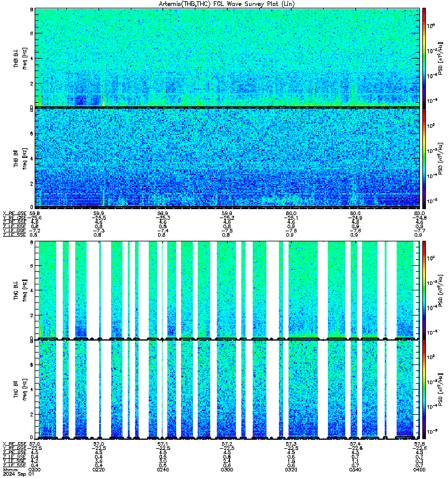Click the color bar beside the THB B⊥ panel
The width and height of the screenshot is (448, 478).
click(424, 58)
